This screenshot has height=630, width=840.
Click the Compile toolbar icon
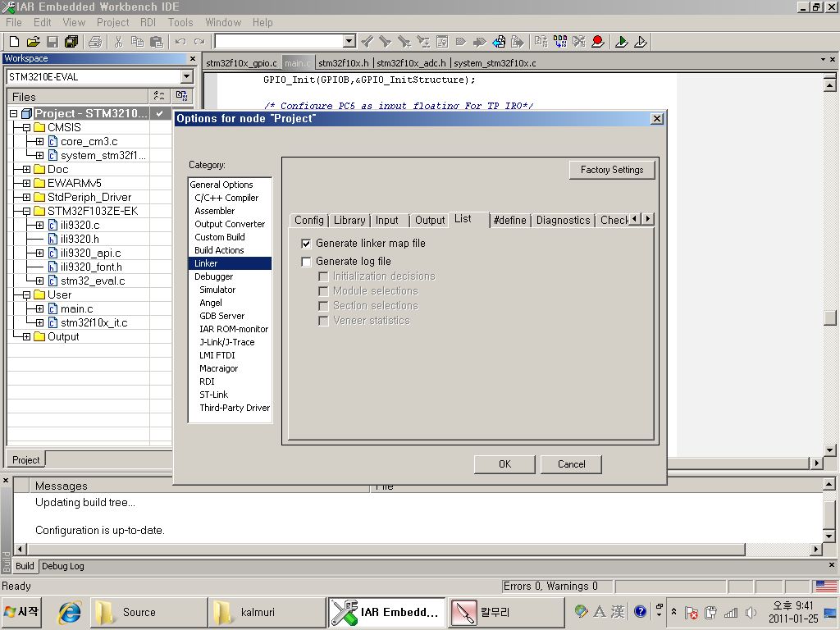pyautogui.click(x=541, y=41)
